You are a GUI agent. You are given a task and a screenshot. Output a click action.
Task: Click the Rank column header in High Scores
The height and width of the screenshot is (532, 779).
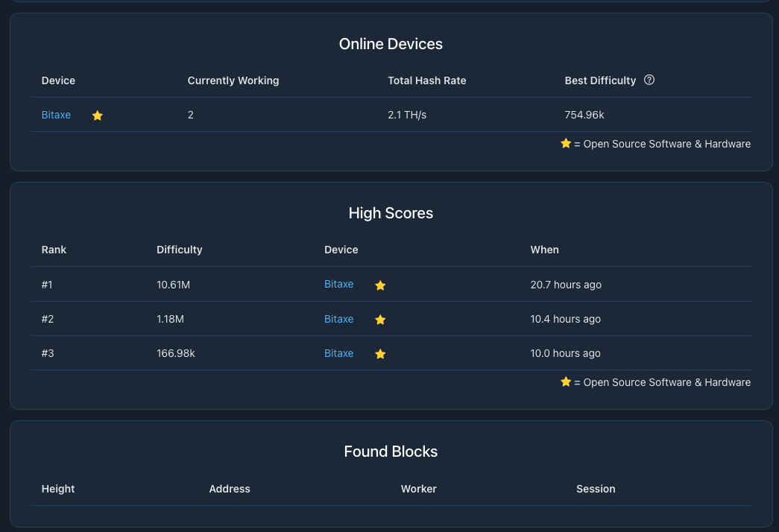[x=54, y=250]
